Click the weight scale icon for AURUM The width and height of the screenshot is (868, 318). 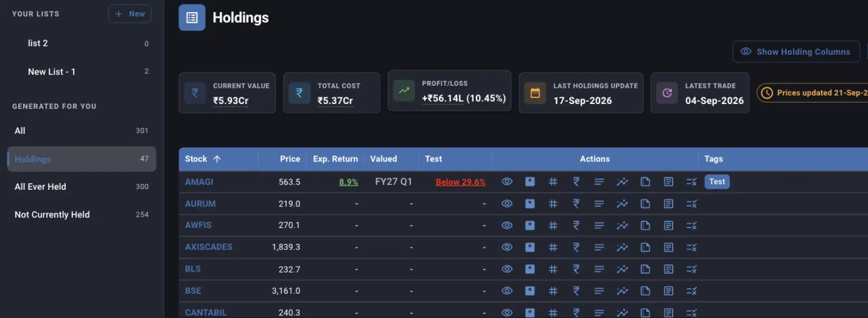tap(530, 204)
